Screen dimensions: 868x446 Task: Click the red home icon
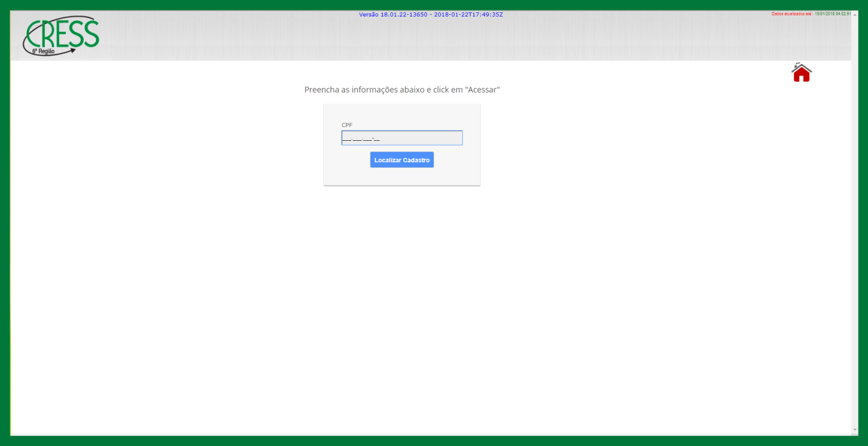pyautogui.click(x=801, y=73)
